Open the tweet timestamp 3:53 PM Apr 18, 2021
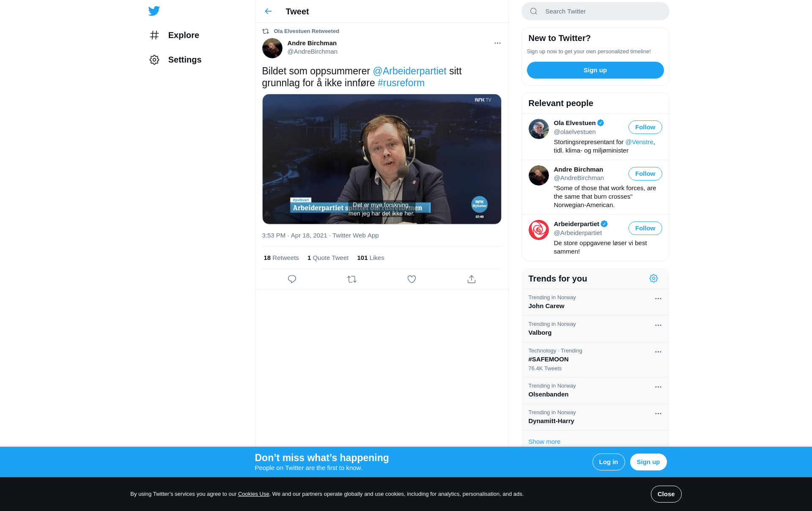This screenshot has height=511, width=812. click(x=294, y=235)
